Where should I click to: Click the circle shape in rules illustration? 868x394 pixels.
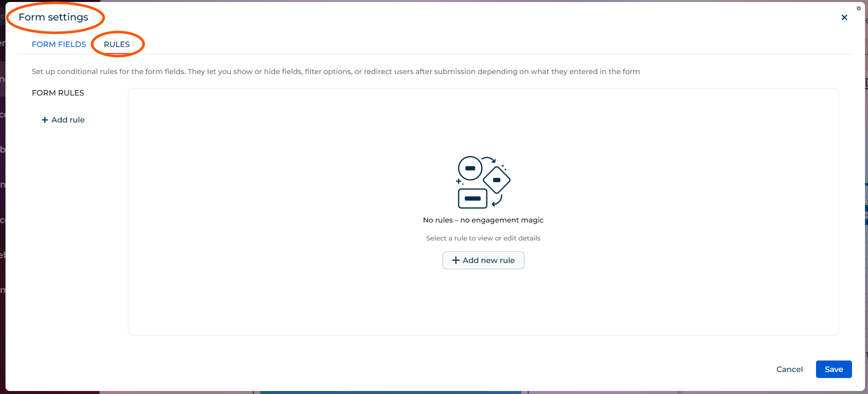tap(470, 168)
